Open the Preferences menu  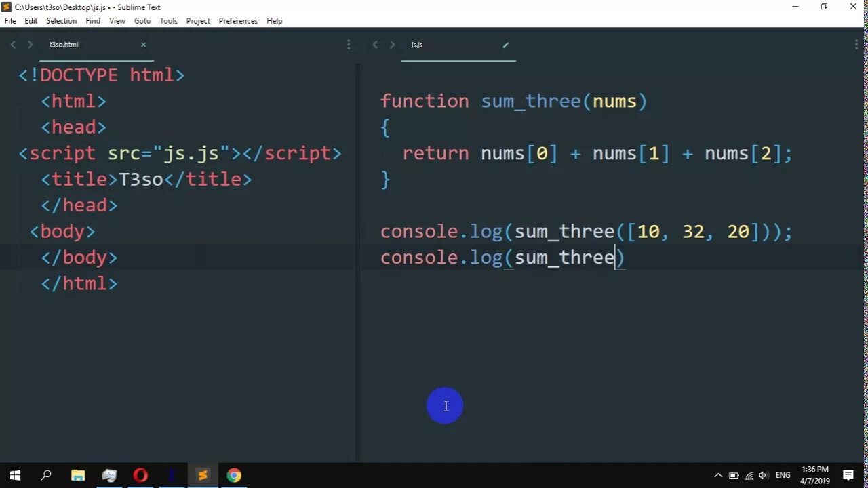pos(238,21)
